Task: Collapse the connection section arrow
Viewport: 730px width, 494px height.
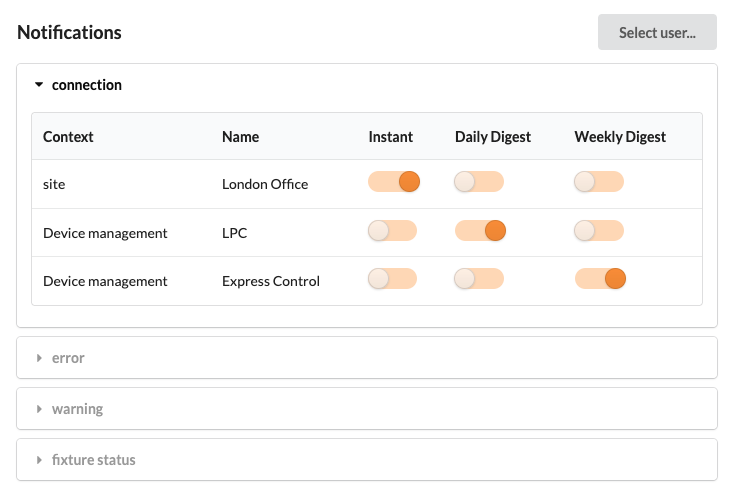Action: click(39, 85)
